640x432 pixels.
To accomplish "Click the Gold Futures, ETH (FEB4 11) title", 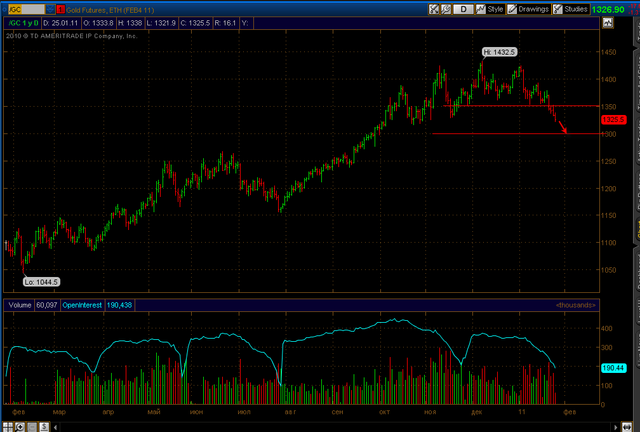I will coord(110,10).
